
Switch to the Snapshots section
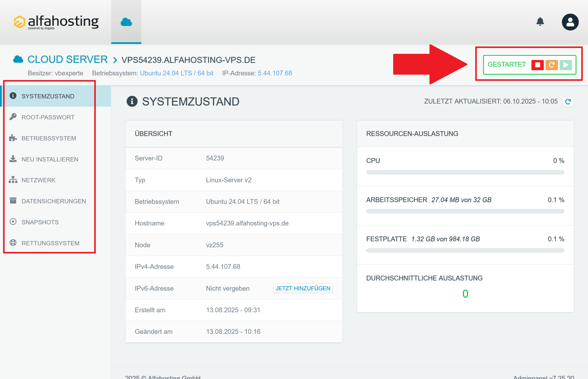click(40, 222)
